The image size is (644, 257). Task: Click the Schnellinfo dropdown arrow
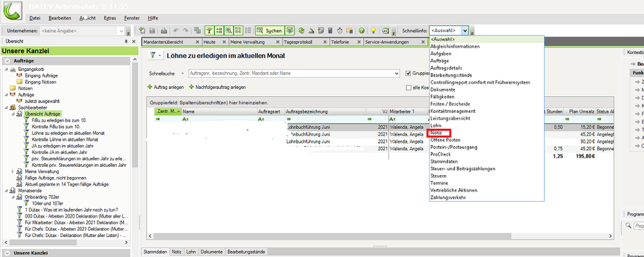[465, 30]
